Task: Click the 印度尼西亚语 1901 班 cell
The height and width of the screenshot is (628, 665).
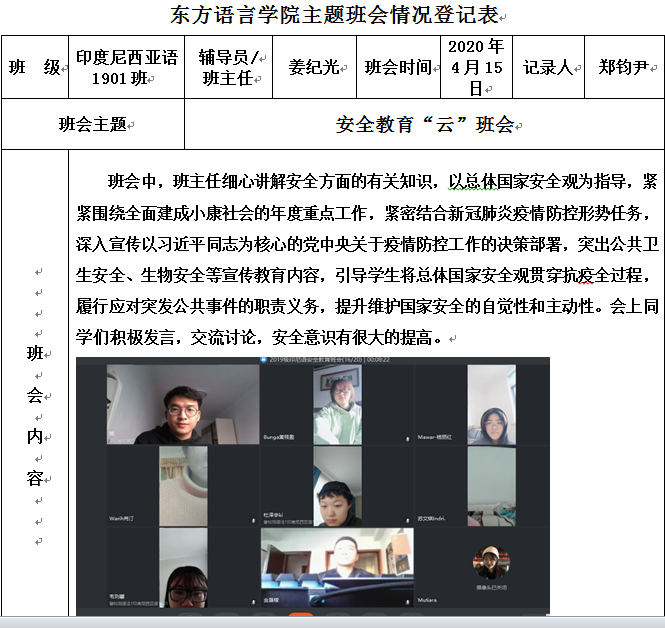Action: point(126,67)
